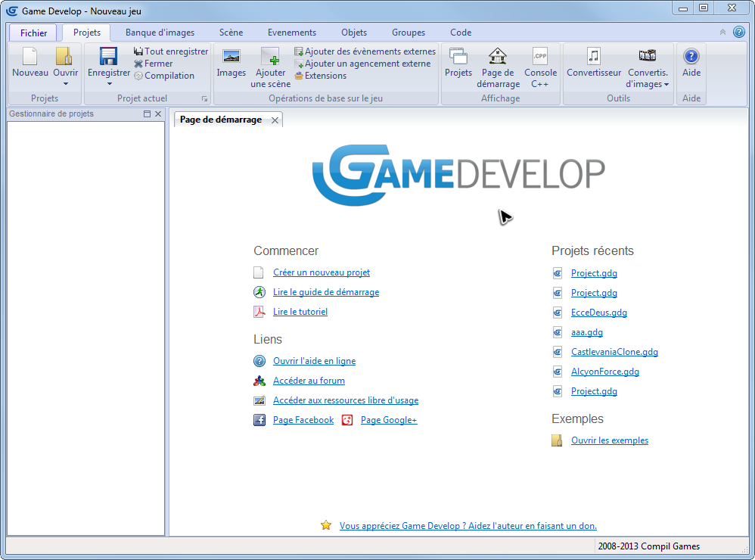Click the Page Google+ link
The image size is (755, 560).
pos(389,420)
